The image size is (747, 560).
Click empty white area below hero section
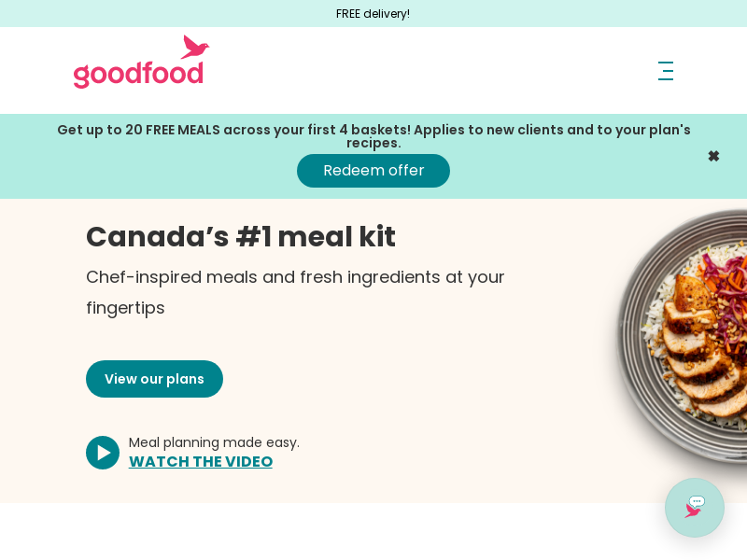(333, 531)
